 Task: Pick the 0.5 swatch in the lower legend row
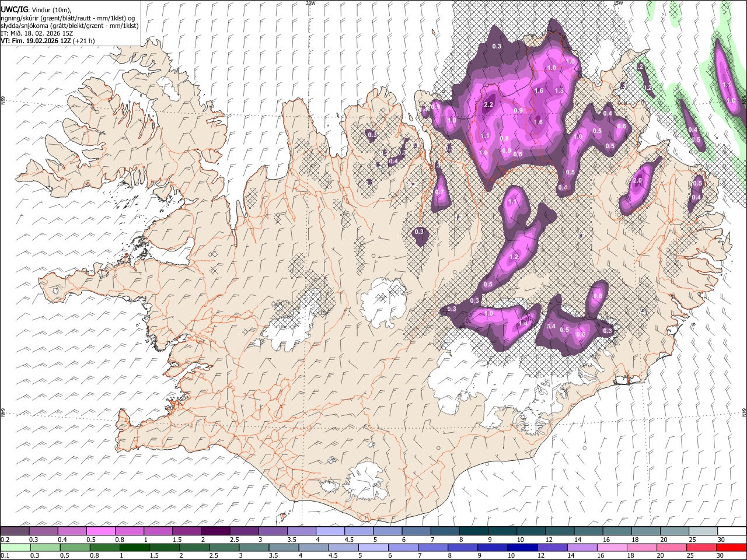coord(74,547)
